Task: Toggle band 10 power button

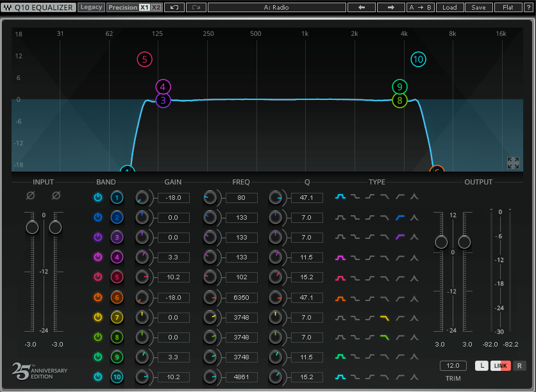Action: coord(98,376)
